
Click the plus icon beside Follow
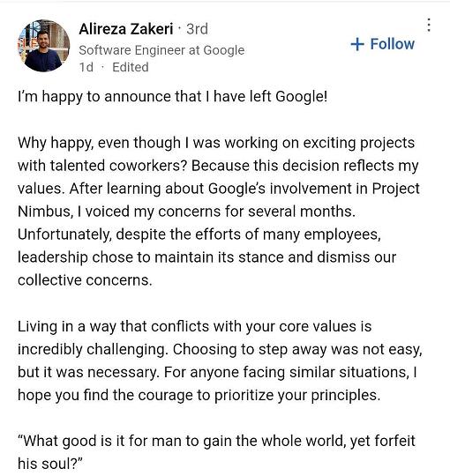(357, 44)
